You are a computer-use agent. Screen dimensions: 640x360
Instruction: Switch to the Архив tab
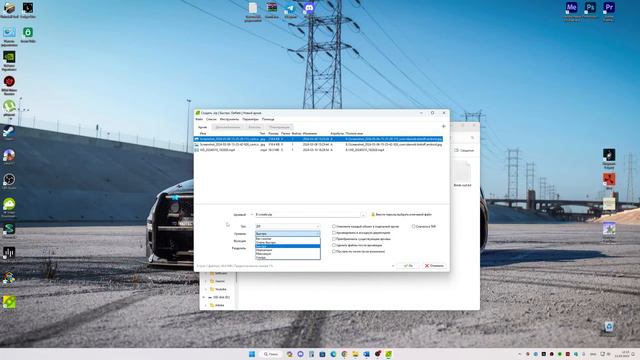[202, 127]
